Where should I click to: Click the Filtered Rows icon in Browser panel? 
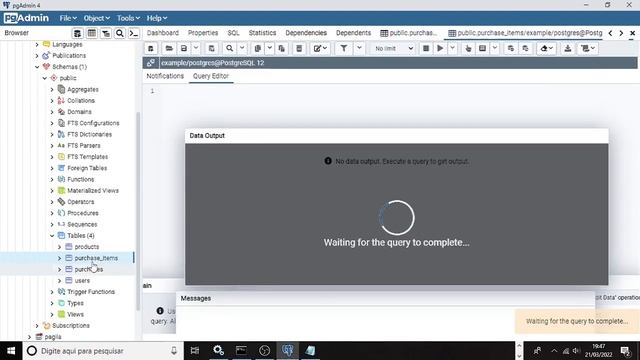click(106, 33)
